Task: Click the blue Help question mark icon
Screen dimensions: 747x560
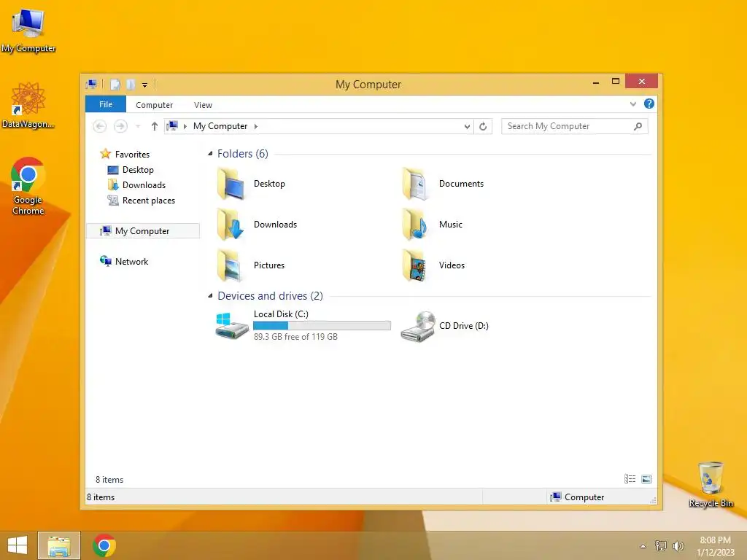Action: click(x=649, y=104)
